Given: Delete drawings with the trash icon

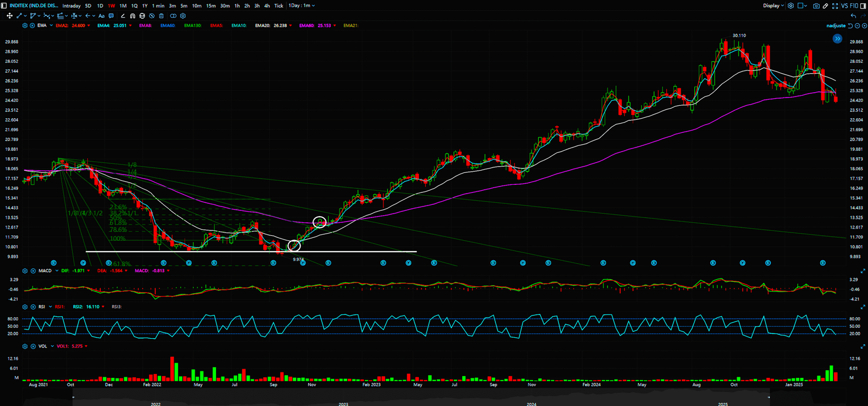Looking at the screenshot, I should 162,16.
